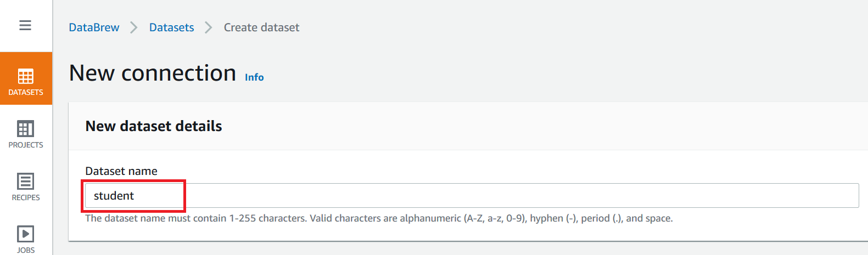Select the PROJECTS label in sidebar

[x=26, y=145]
